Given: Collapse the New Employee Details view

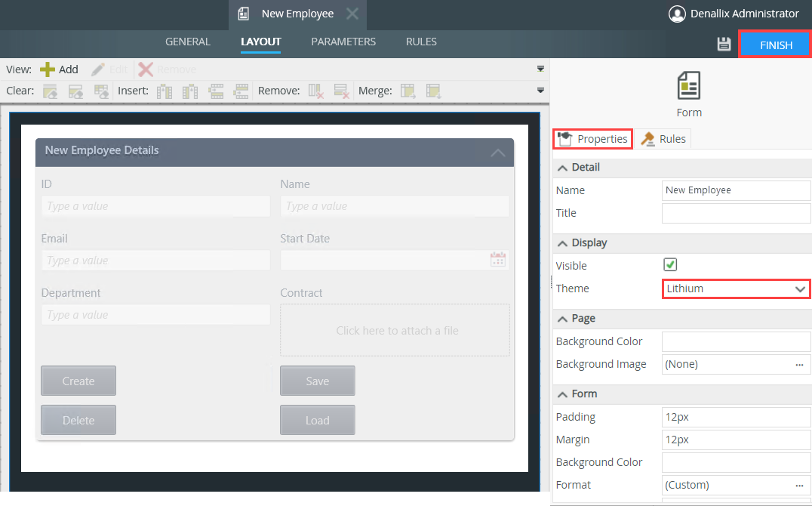Looking at the screenshot, I should pos(498,152).
